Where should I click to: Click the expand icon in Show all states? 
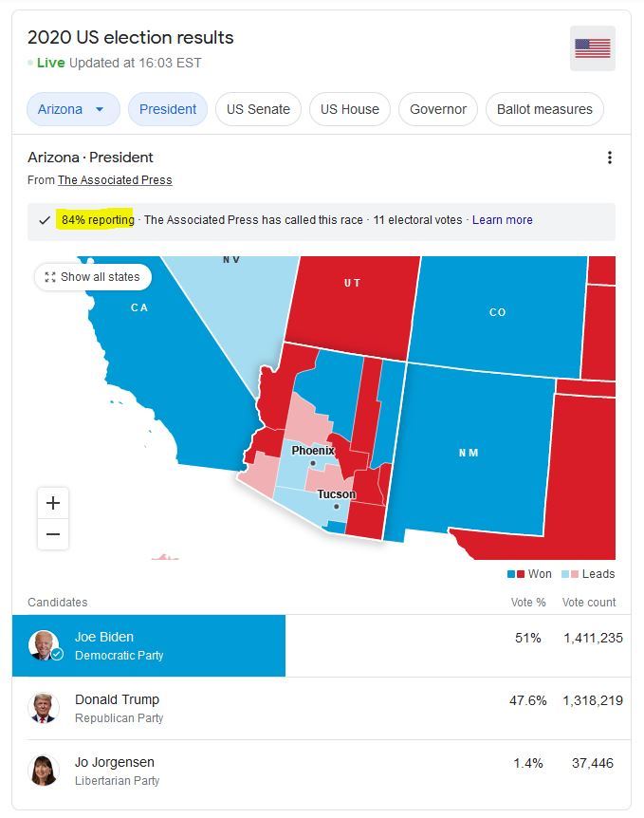tap(51, 277)
